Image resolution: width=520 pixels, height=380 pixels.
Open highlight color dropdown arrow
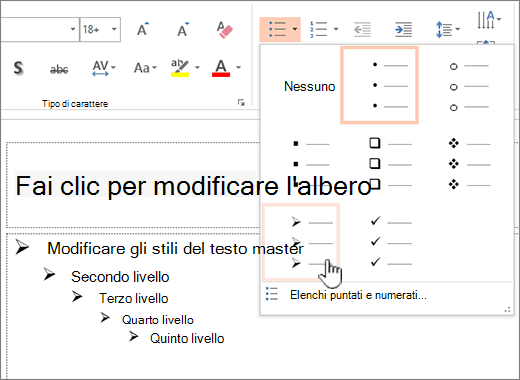click(197, 68)
